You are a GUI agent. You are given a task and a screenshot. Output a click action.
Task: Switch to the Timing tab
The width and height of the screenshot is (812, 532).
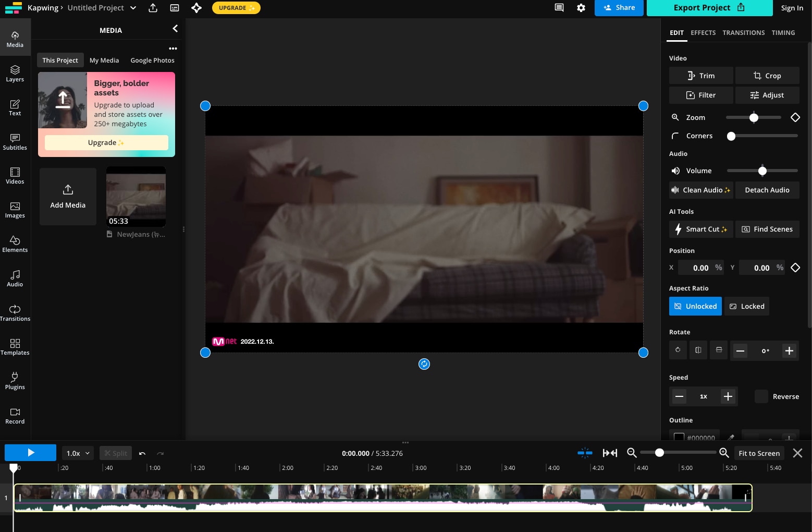(x=783, y=33)
